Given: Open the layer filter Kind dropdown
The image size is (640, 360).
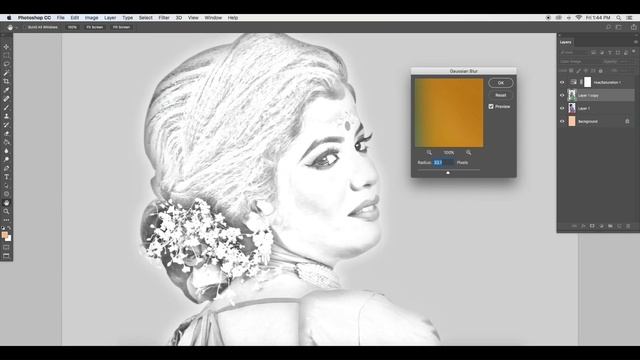Looking at the screenshot, I should click(573, 52).
